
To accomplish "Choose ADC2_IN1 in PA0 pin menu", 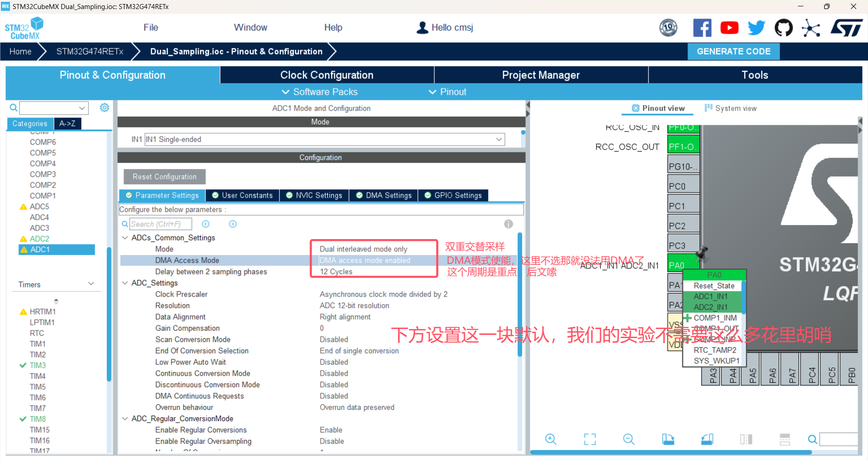I will point(711,307).
